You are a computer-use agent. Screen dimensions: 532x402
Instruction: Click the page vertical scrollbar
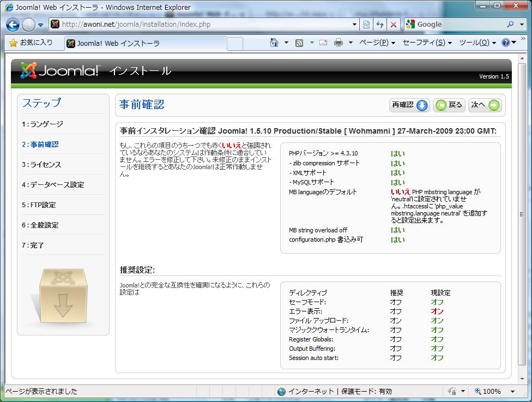pyautogui.click(x=522, y=214)
